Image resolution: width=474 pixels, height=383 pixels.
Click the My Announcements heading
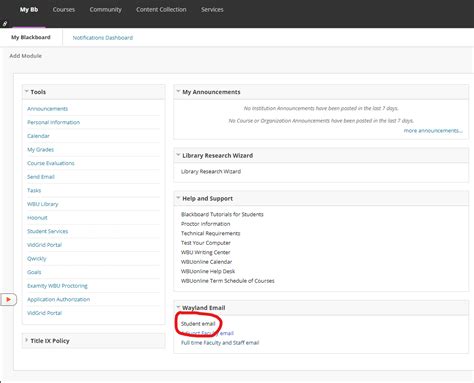[x=211, y=92]
